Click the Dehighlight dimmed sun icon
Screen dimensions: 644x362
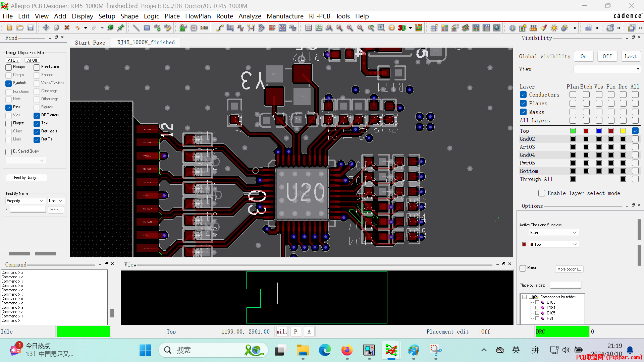tap(565, 28)
